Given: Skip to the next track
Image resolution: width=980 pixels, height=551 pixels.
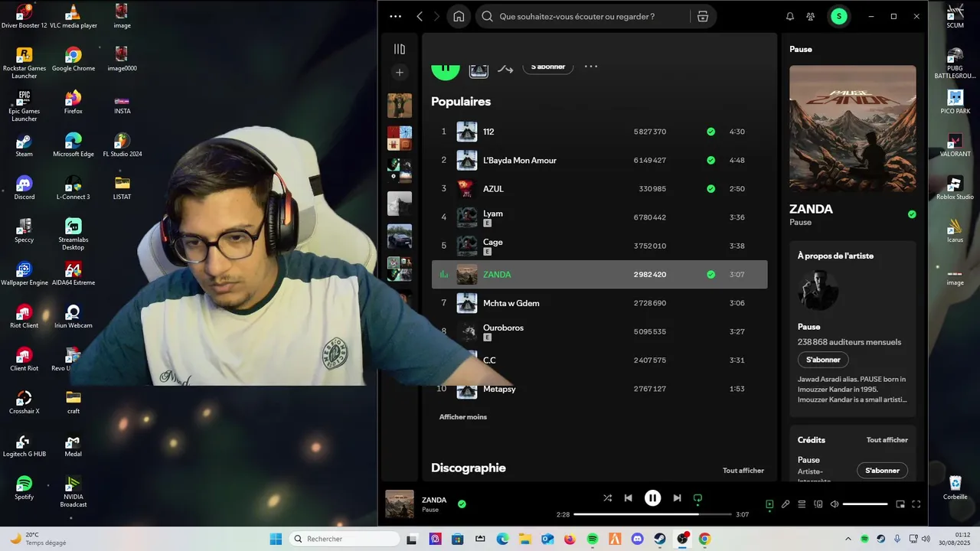Looking at the screenshot, I should [x=677, y=498].
